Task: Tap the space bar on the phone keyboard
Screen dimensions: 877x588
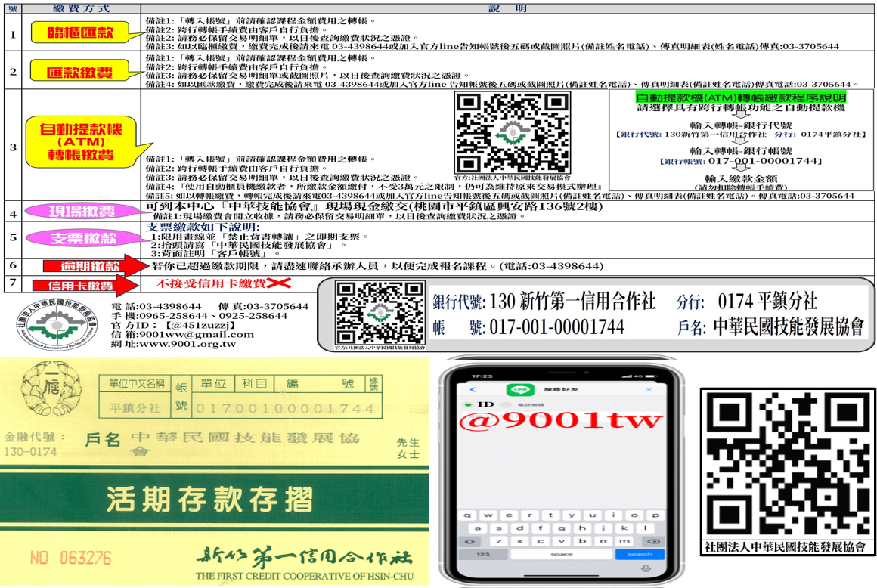Action: pyautogui.click(x=561, y=554)
